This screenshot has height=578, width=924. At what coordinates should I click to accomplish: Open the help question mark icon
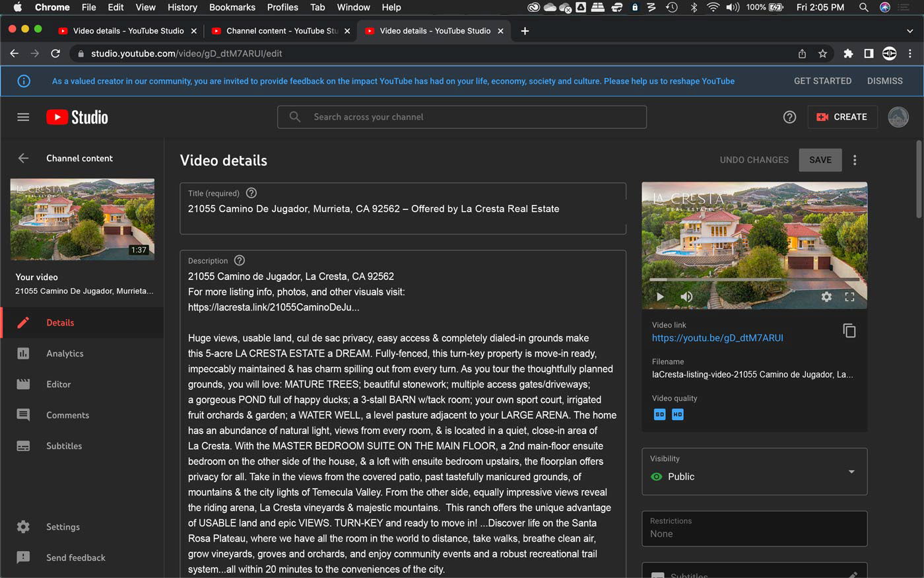click(789, 117)
